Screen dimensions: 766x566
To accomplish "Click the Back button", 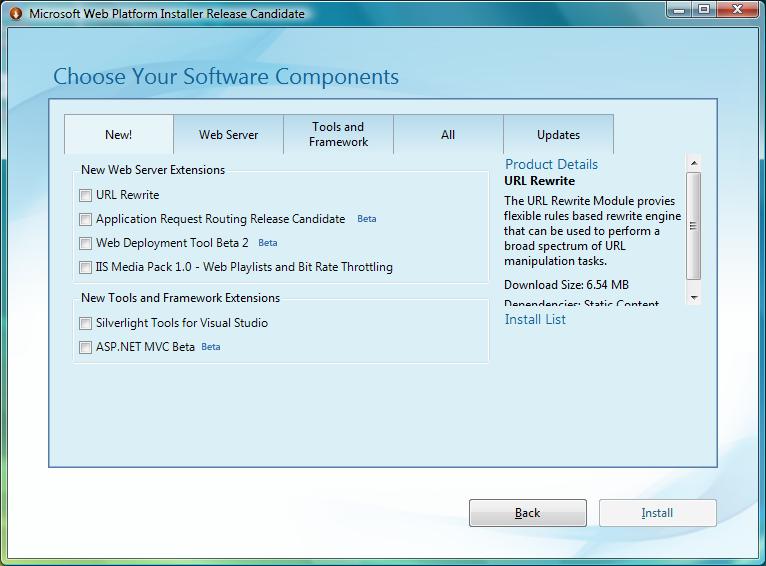I will click(528, 513).
